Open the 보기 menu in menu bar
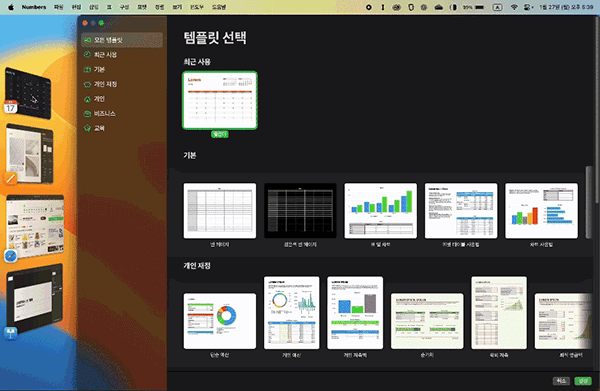This screenshot has width=600, height=391. click(177, 7)
